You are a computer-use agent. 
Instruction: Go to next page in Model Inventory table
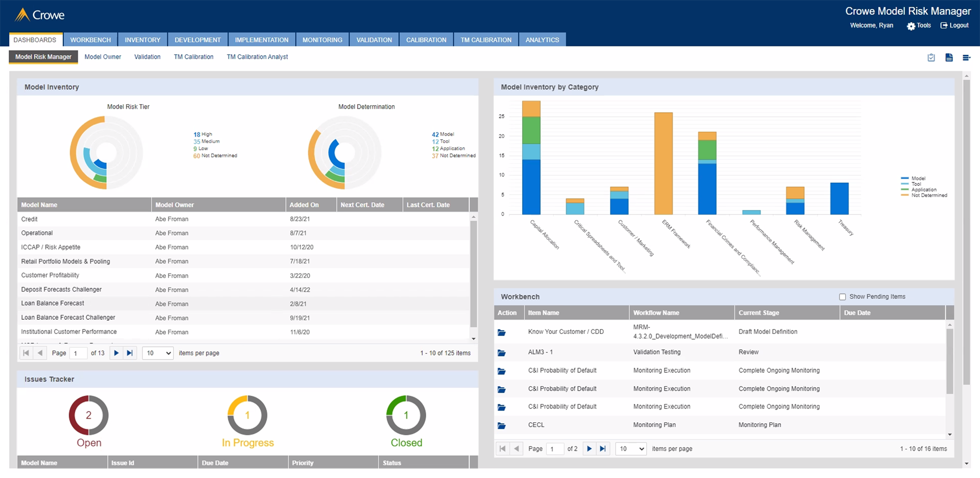[116, 353]
